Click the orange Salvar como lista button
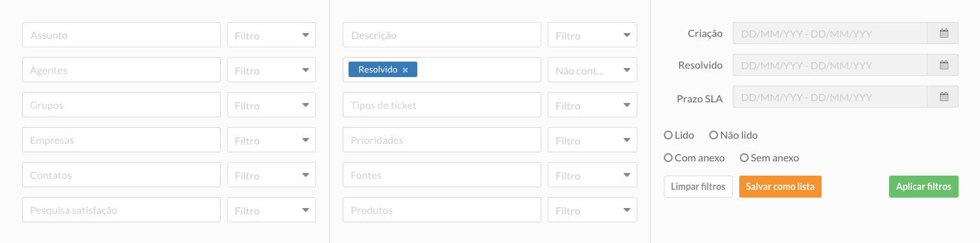 coord(780,187)
